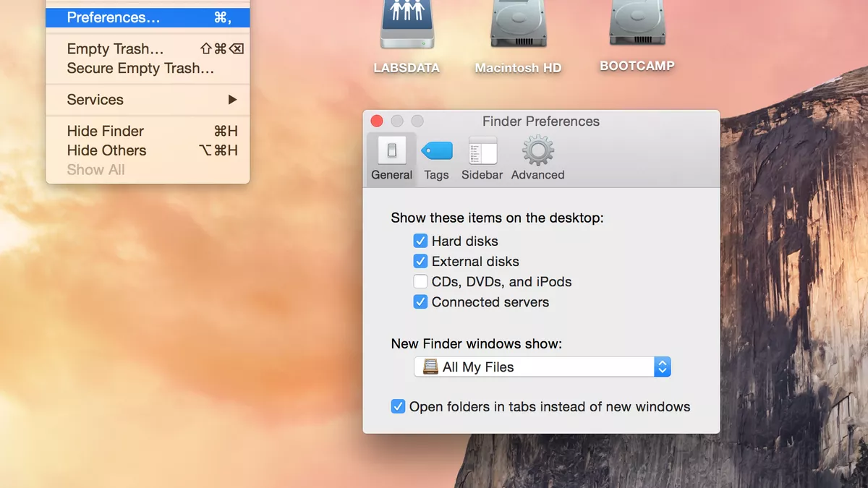Image resolution: width=868 pixels, height=488 pixels.
Task: Click the Advanced tab label
Action: [538, 175]
